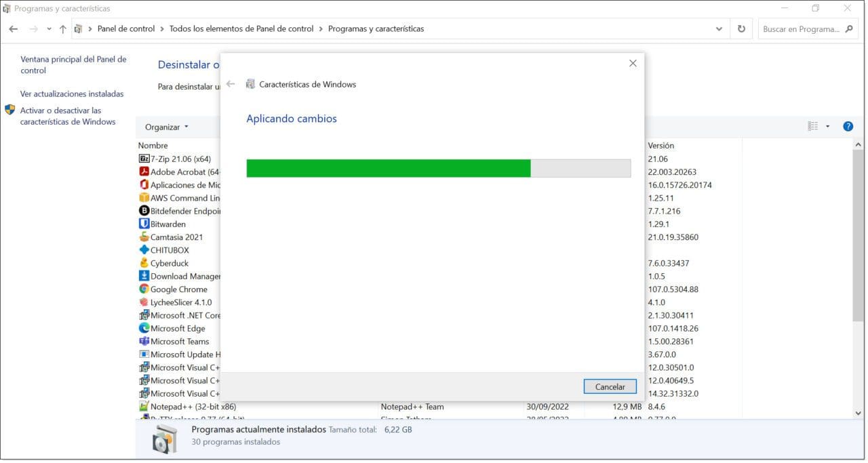This screenshot has height=463, width=868.
Task: Click version 7.7.1.216 of Bitdefender
Action: [x=664, y=212]
